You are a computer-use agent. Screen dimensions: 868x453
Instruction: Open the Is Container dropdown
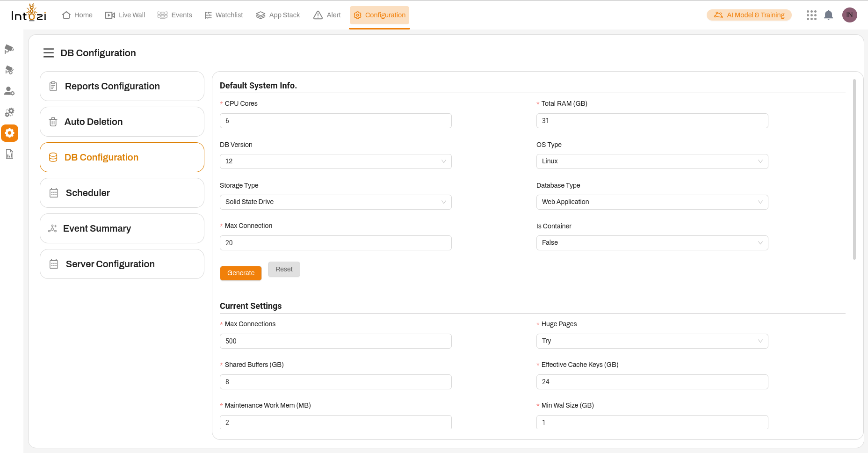pos(652,243)
